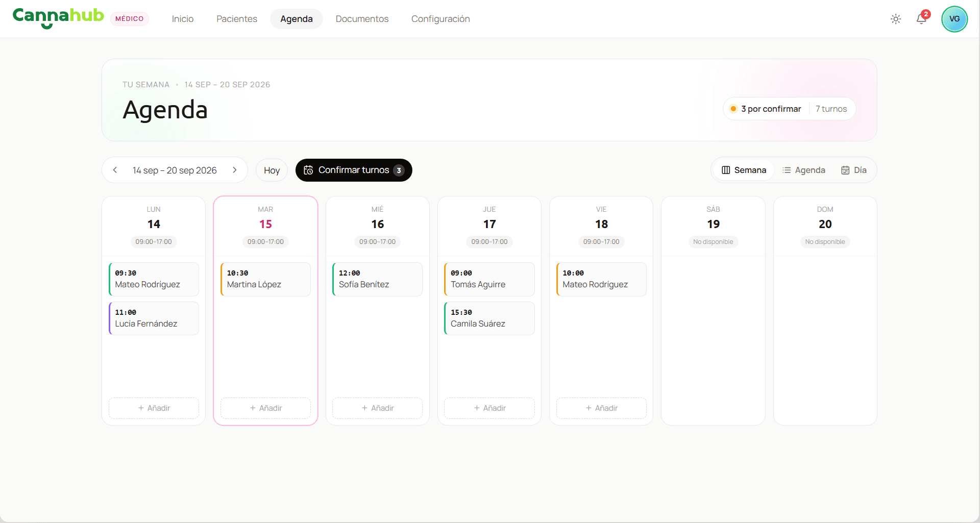Add appointment on Friday 18
Image resolution: width=980 pixels, height=523 pixels.
coord(601,408)
